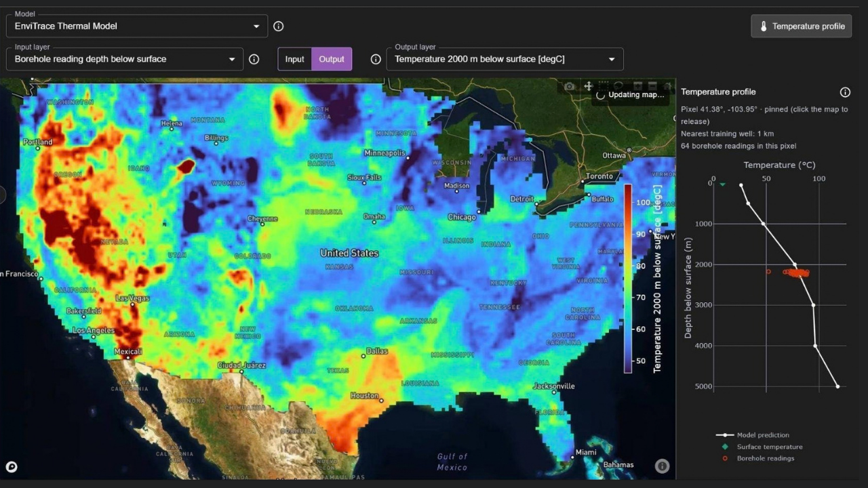Open map attribution info icon
The image size is (868, 488).
pyautogui.click(x=663, y=466)
